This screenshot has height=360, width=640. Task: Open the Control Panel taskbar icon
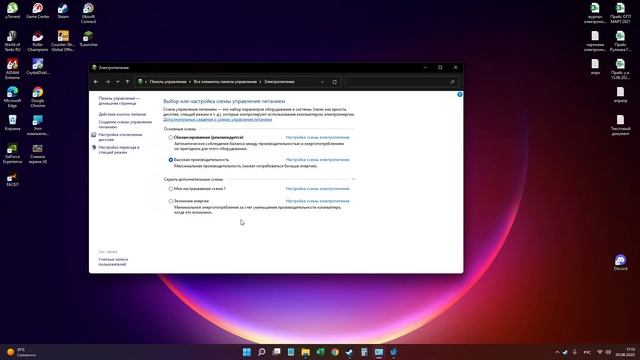coord(379,352)
